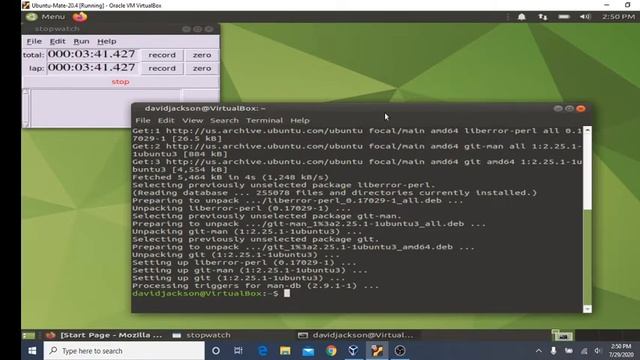The width and height of the screenshot is (640, 360).
Task: Minimize the VirtualBox host window
Action: tap(607, 5)
